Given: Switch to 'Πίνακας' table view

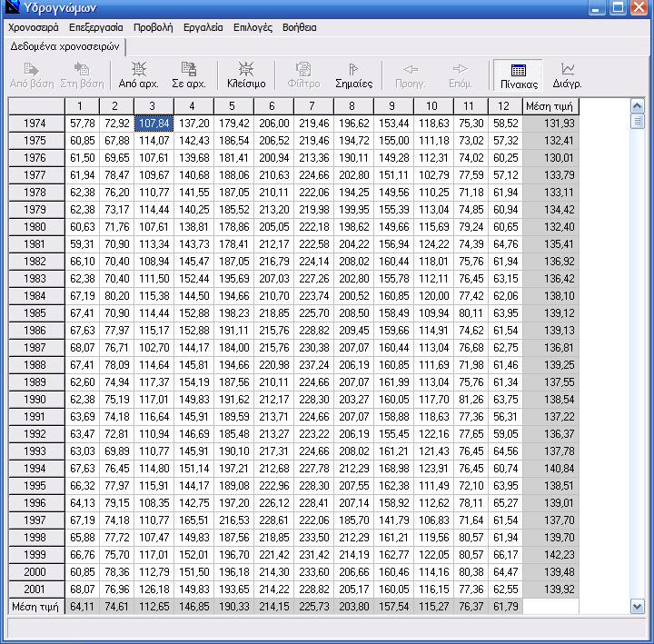Looking at the screenshot, I should pos(519,75).
